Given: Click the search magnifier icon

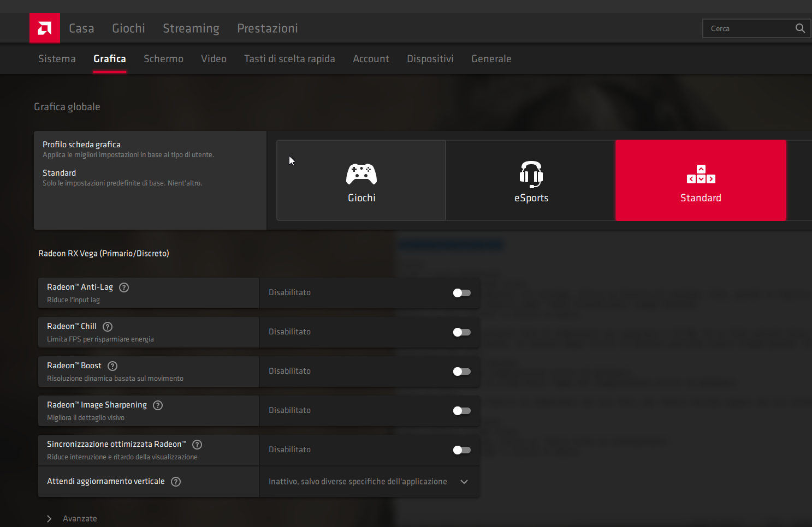Looking at the screenshot, I should 800,28.
